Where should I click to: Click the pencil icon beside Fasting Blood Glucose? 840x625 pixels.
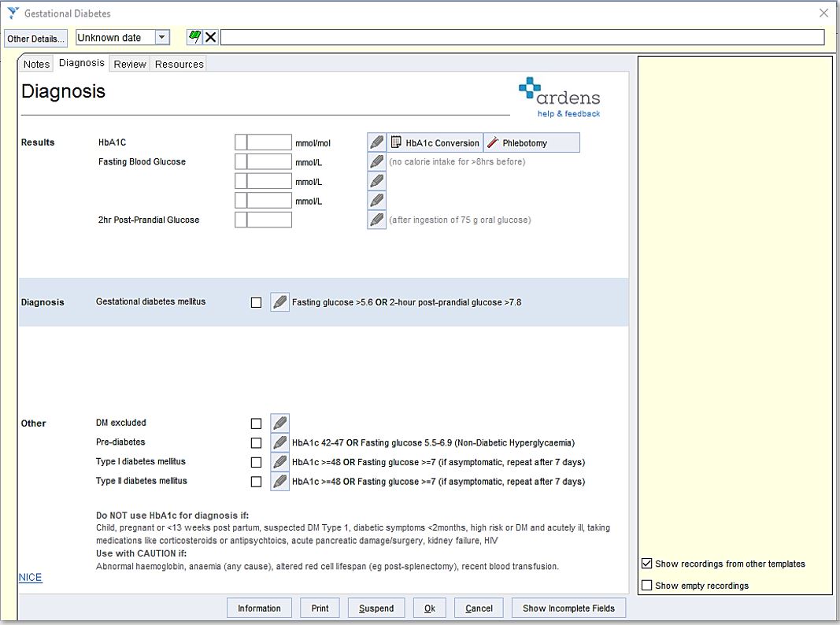[x=376, y=161]
